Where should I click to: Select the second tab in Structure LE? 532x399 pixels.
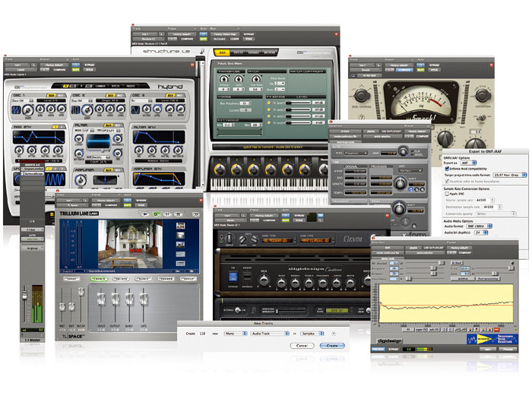(x=238, y=52)
